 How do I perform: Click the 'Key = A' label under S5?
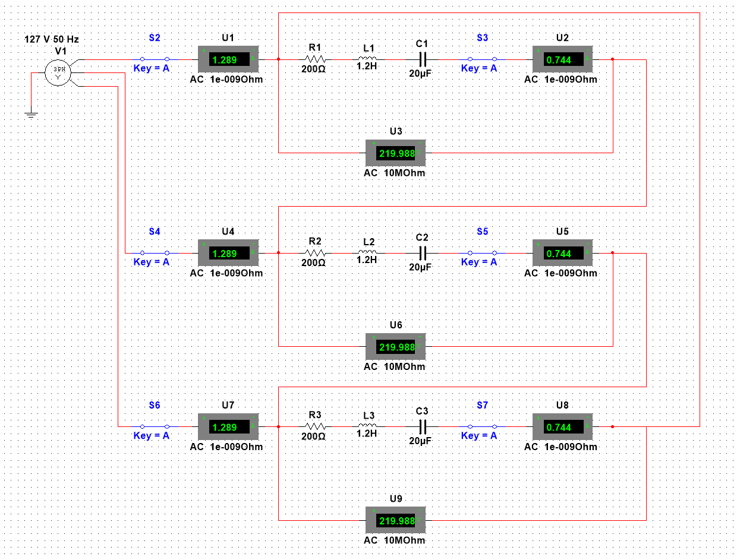coord(479,262)
